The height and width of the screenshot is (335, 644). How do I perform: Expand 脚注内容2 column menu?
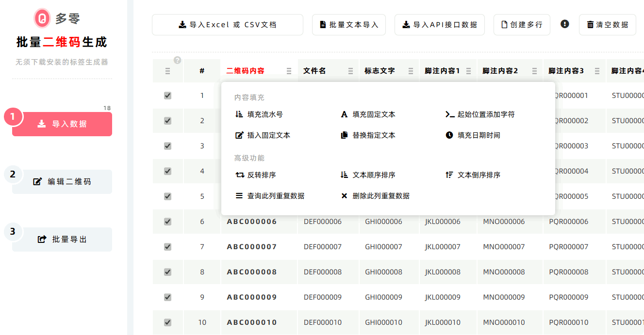pos(534,71)
